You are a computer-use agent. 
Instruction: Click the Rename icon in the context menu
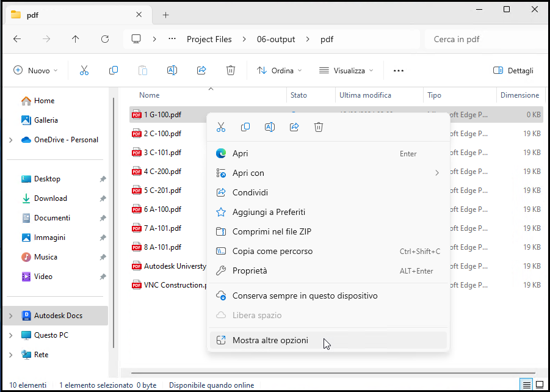pos(269,127)
